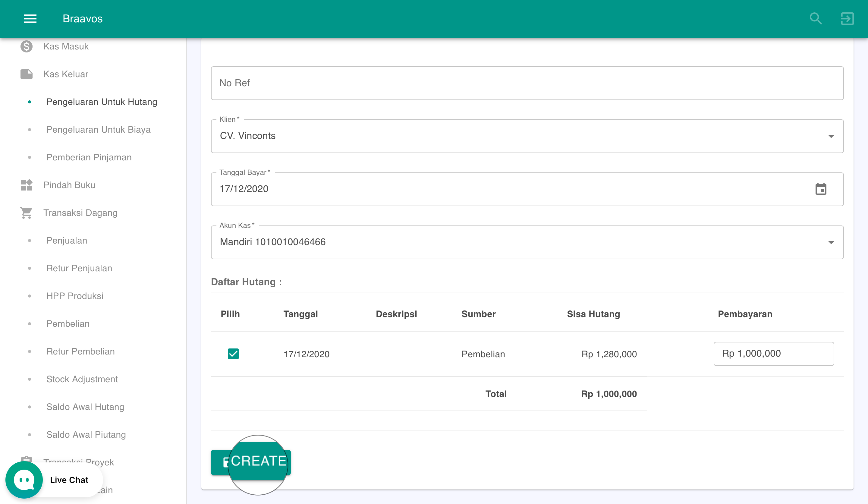Open the Klien dropdown

coord(831,136)
